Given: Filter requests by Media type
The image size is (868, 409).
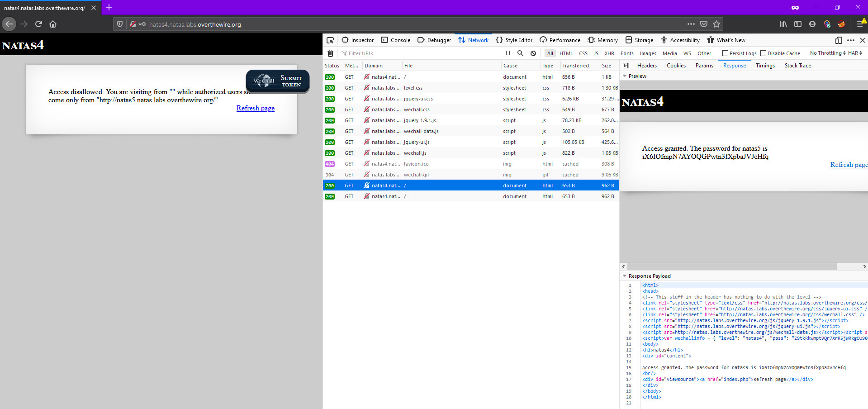Looking at the screenshot, I should pos(669,53).
